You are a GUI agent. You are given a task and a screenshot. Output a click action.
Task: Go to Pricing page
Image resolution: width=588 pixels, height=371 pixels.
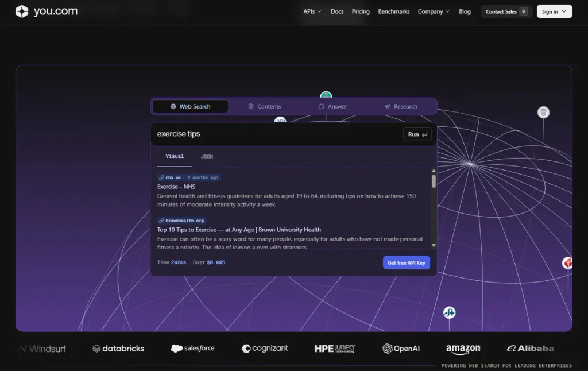[361, 11]
